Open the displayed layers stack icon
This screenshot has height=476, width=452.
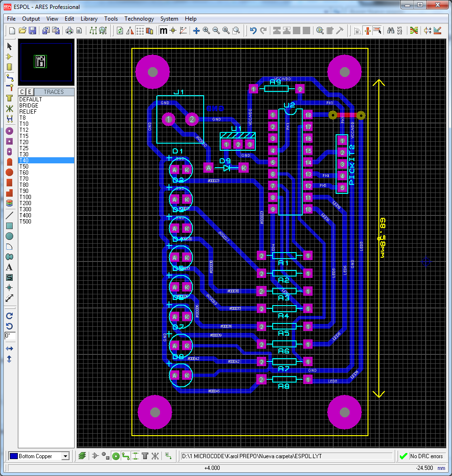pos(82,456)
